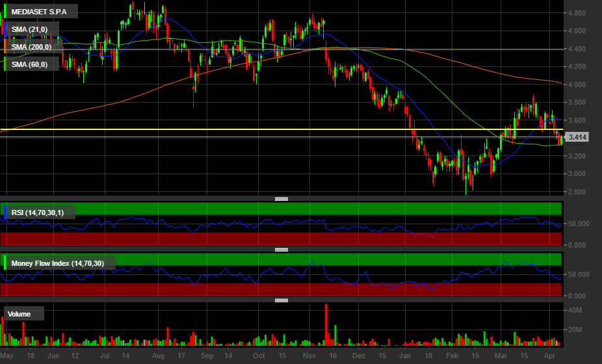Click the 3.600 price axis label
Viewport: 602px width, 364px height.
[577, 120]
